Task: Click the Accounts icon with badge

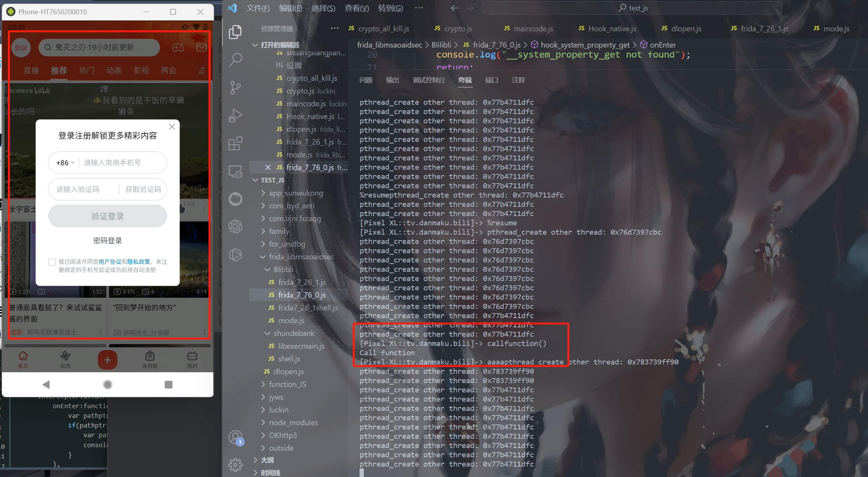Action: click(x=235, y=438)
